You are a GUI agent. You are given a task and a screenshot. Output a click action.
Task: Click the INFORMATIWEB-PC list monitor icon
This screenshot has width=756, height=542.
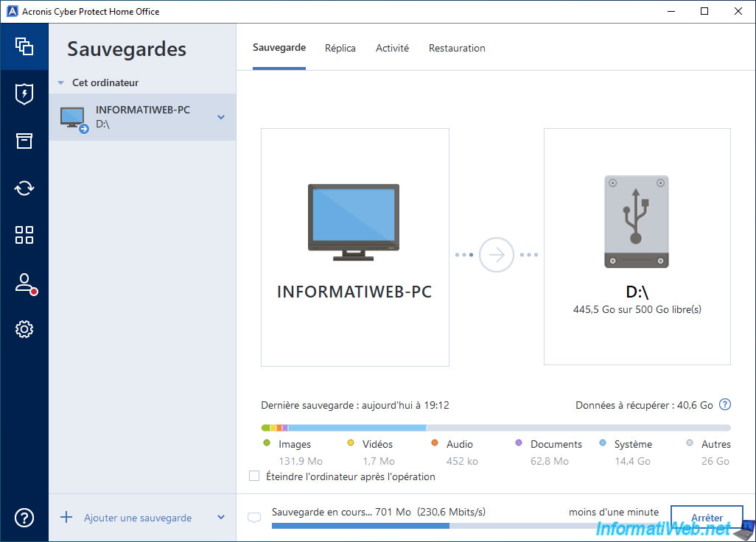(74, 119)
